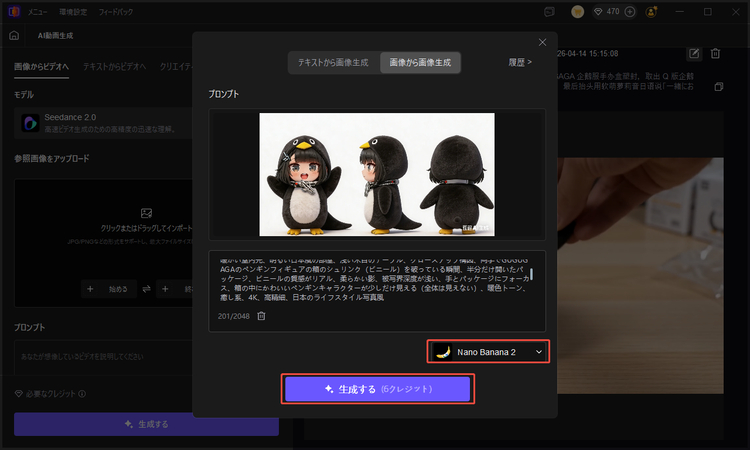The width and height of the screenshot is (750, 450).
Task: Delete history entry with trash icon
Action: point(716,54)
